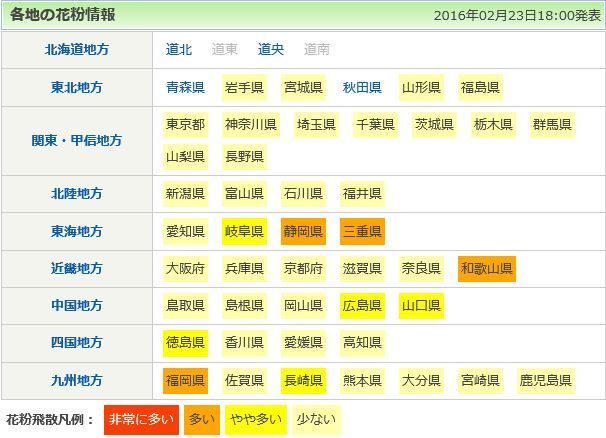This screenshot has width=606, height=438.
Task: Click the 関東・甲信地方 region header
Action: coord(77,140)
